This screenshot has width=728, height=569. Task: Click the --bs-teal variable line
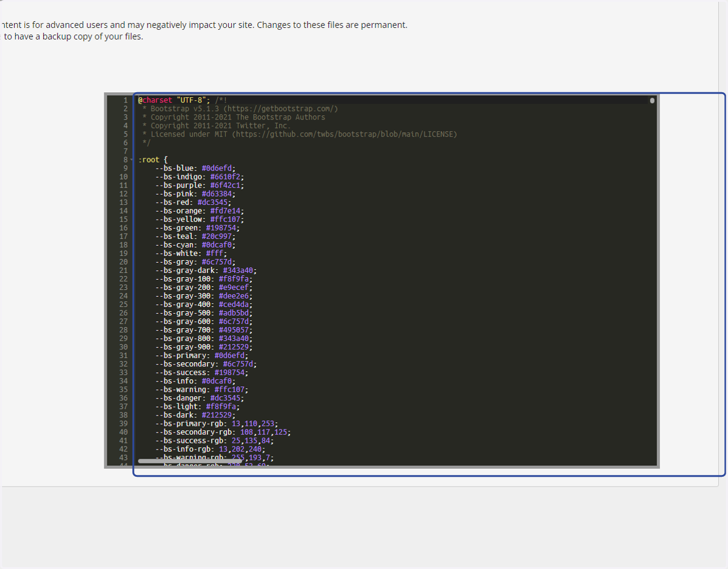pyautogui.click(x=195, y=236)
